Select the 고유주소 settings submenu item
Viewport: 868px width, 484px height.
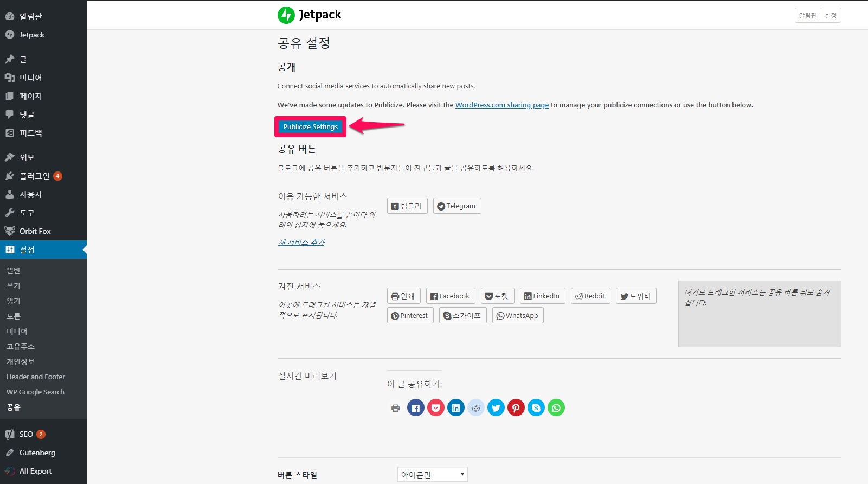[21, 346]
